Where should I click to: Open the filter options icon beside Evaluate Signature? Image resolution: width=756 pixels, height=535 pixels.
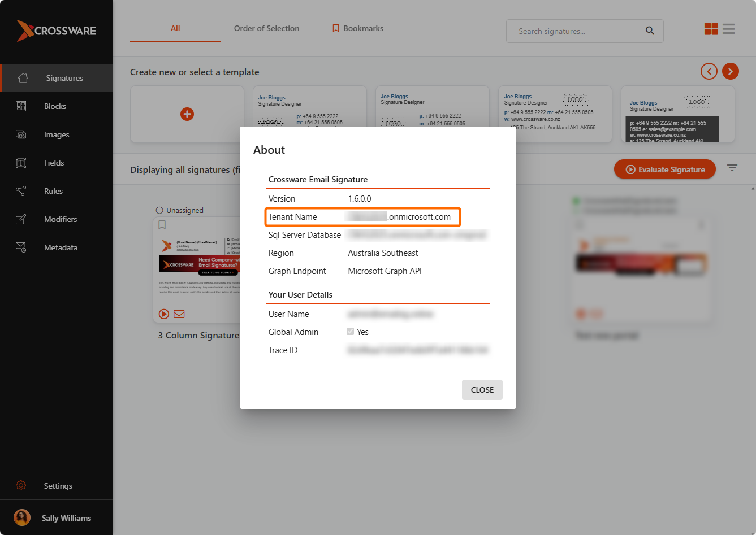pos(732,168)
